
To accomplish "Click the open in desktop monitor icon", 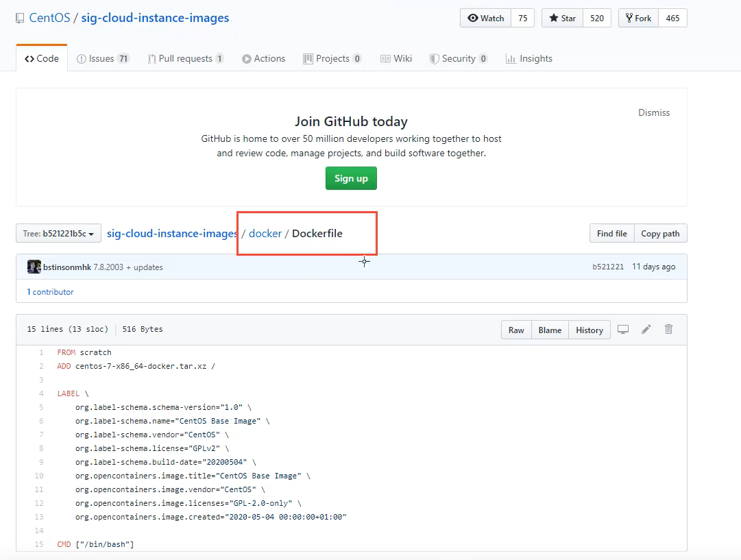I will pos(623,330).
